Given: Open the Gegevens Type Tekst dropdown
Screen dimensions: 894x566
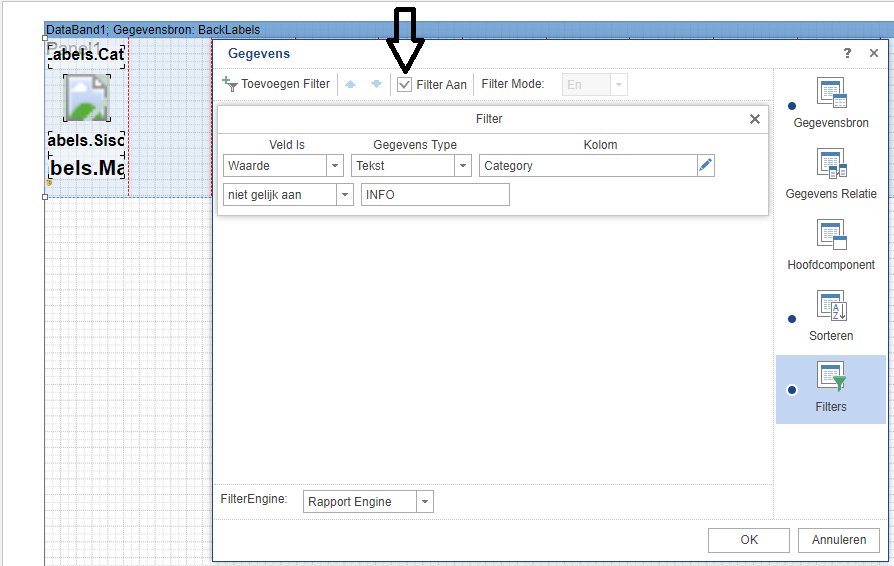Looking at the screenshot, I should 463,166.
